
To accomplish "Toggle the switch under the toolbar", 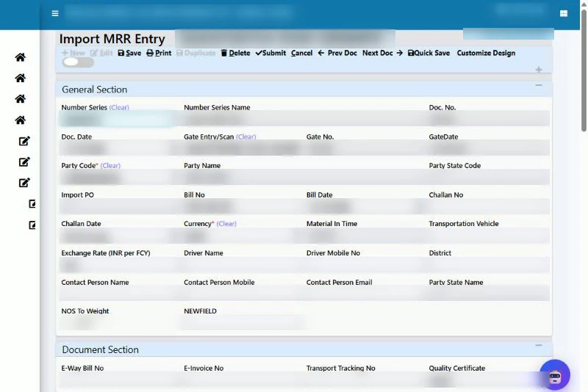I will coord(78,62).
